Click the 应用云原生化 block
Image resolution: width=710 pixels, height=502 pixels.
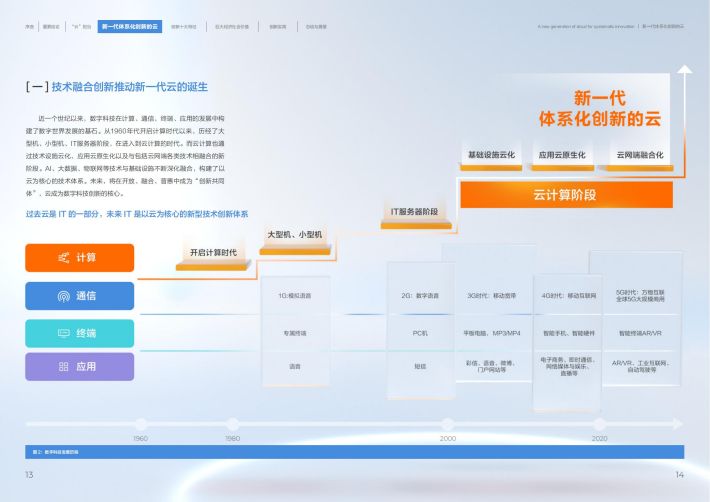pos(562,158)
